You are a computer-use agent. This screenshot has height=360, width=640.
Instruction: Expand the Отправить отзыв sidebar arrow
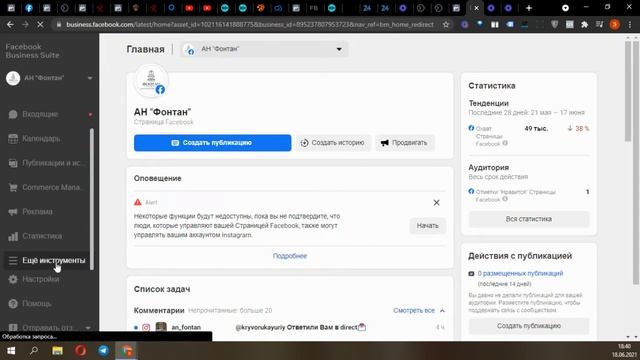(x=88, y=328)
